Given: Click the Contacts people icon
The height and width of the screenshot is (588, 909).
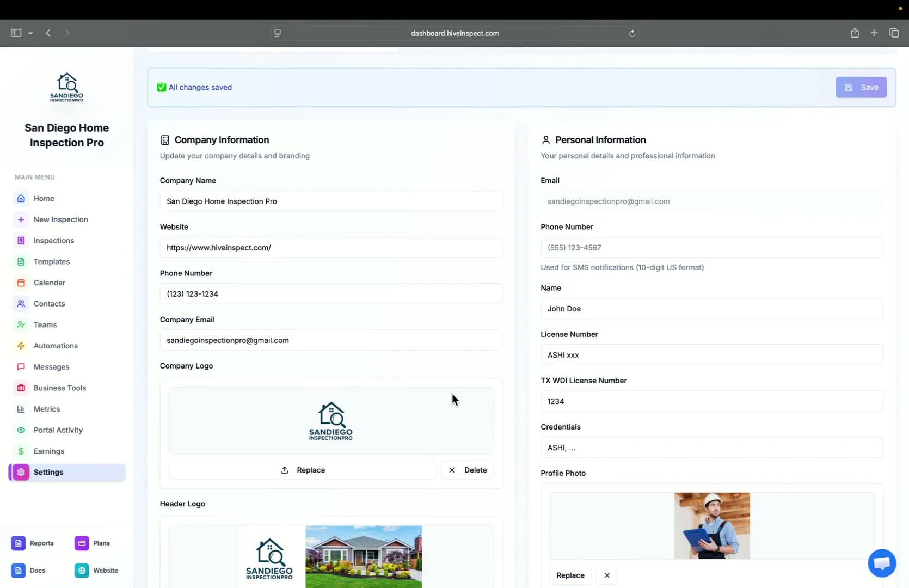Looking at the screenshot, I should pos(21,304).
